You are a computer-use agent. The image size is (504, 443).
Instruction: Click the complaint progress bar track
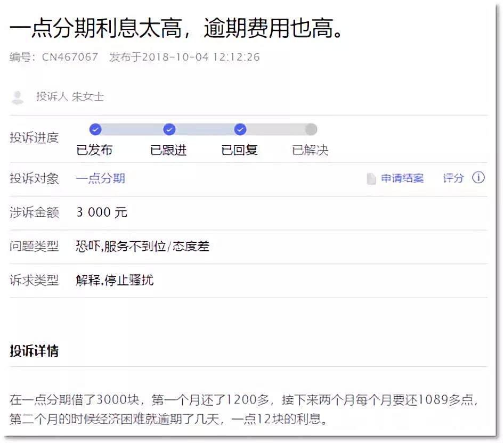(x=204, y=129)
